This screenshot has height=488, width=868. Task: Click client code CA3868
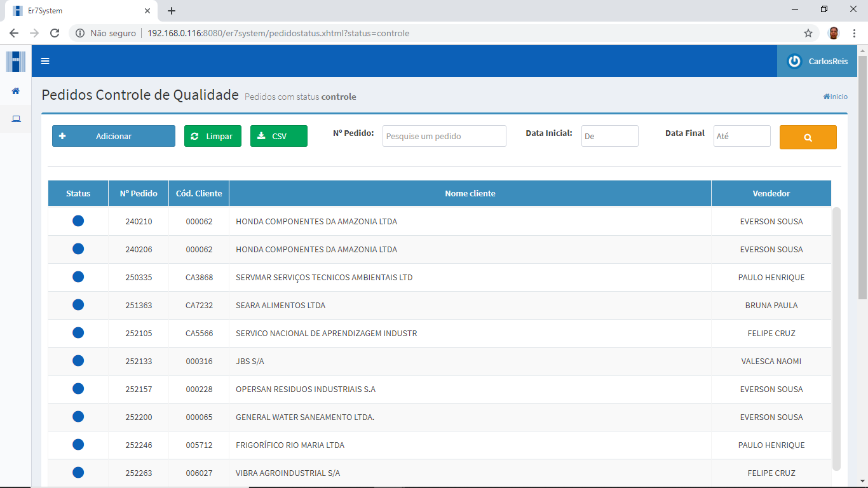pyautogui.click(x=199, y=278)
